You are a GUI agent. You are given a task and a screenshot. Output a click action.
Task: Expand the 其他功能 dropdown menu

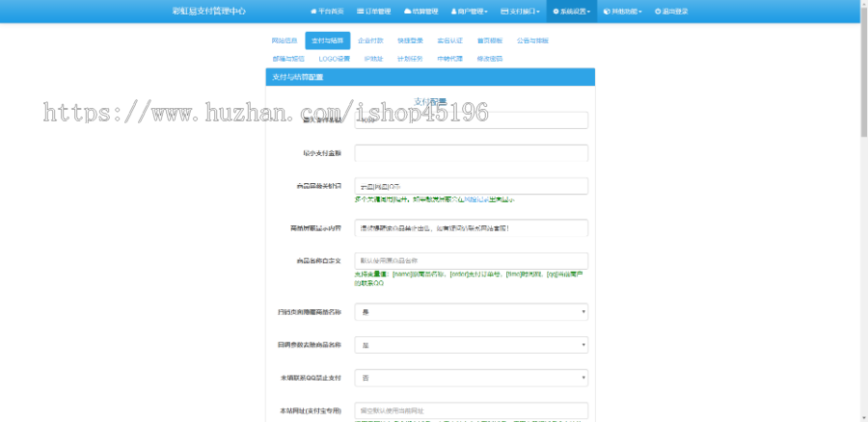click(622, 11)
